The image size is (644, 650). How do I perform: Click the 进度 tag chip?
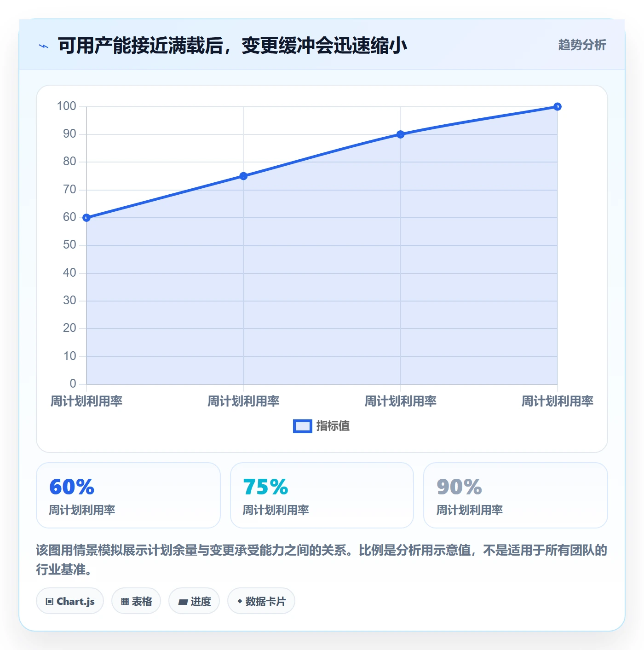point(194,601)
